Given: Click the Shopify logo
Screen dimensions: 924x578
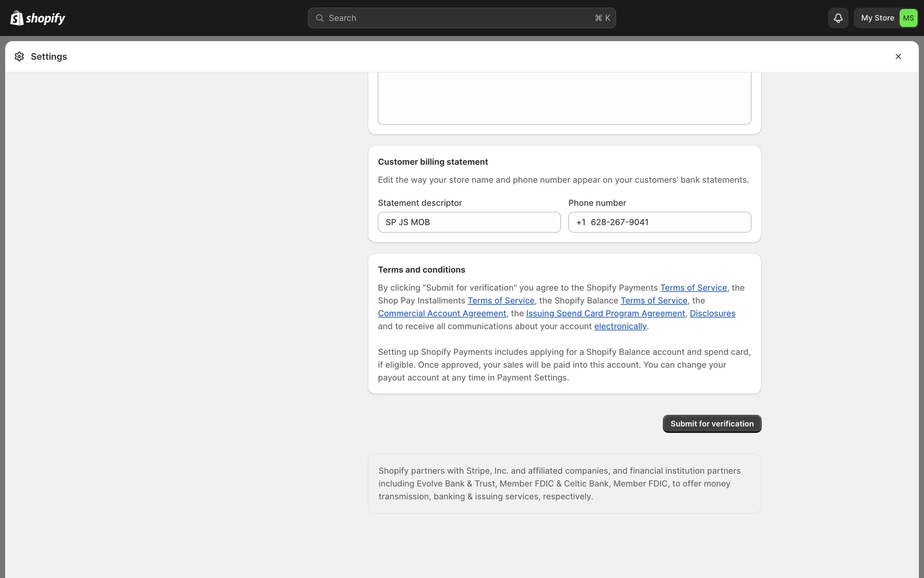Looking at the screenshot, I should [38, 18].
